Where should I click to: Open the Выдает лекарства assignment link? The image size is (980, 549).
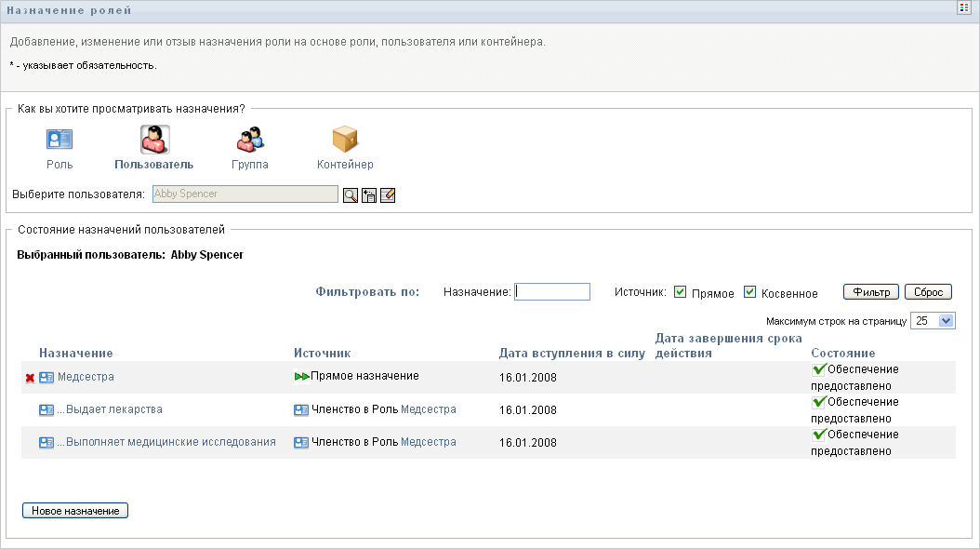click(110, 409)
